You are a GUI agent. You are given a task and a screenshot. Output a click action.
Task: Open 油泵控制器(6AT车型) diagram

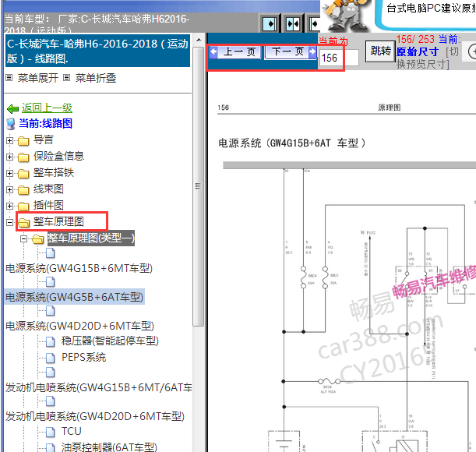(109, 447)
